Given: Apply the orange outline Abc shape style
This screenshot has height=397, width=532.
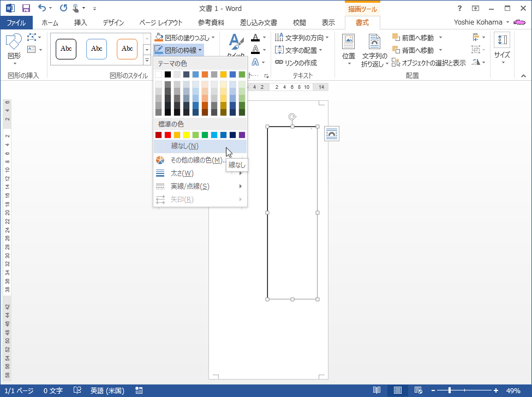Looking at the screenshot, I should [127, 49].
